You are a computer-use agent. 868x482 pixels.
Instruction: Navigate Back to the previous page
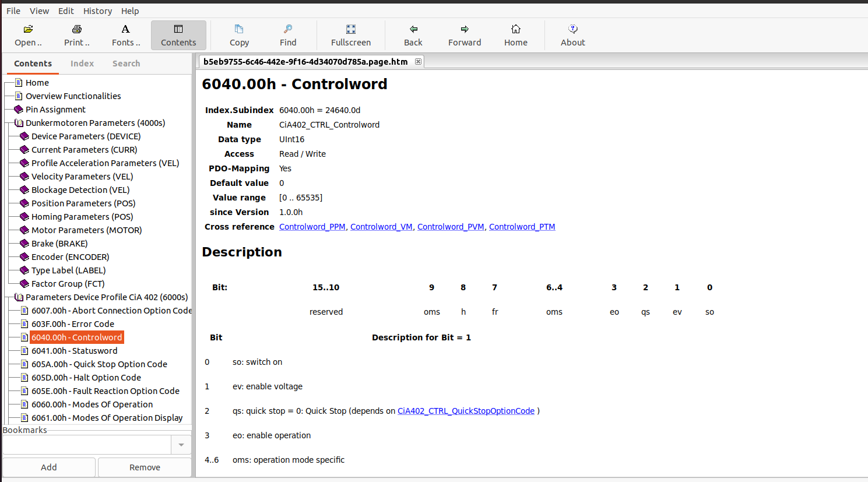(x=413, y=34)
